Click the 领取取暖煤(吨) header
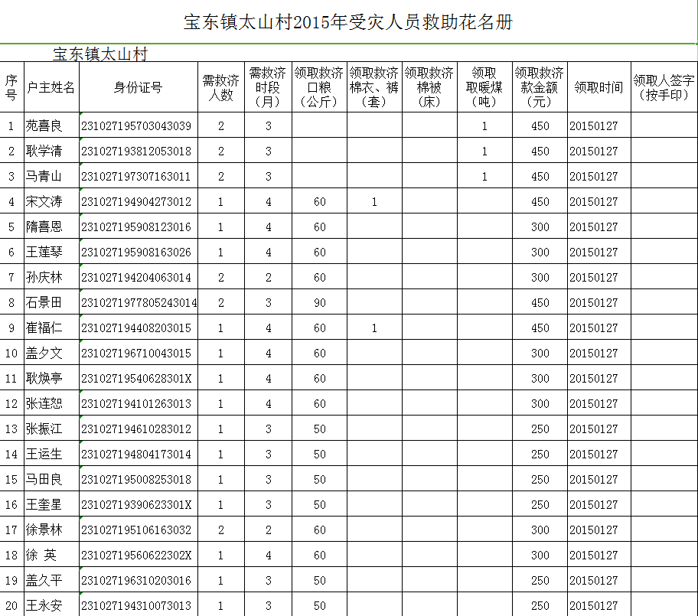Screen dimensions: 698x616 coord(484,87)
